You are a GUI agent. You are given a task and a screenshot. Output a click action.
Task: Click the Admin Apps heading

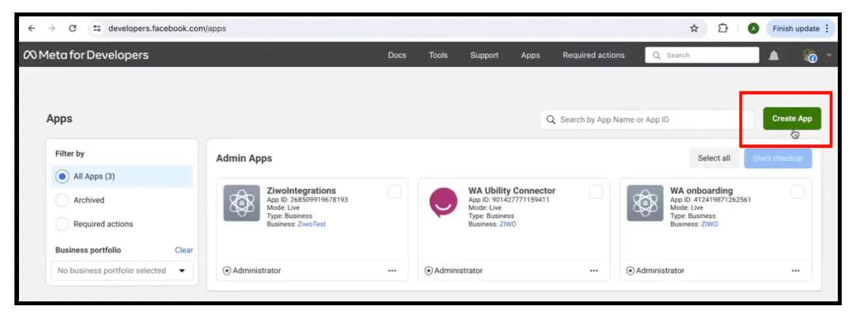click(244, 158)
